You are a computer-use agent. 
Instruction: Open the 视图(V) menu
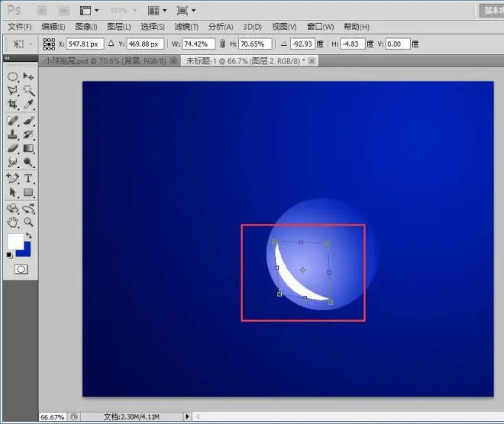tap(285, 27)
